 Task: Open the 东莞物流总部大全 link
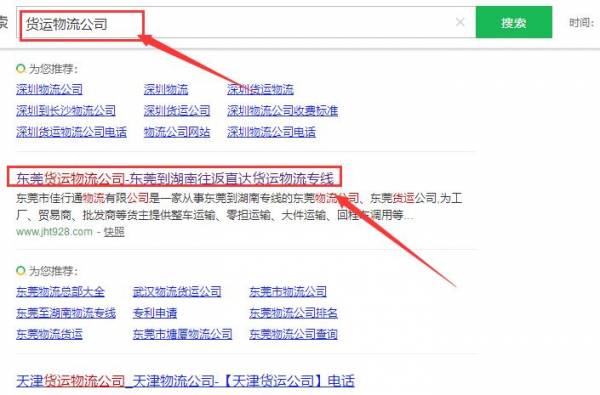click(60, 292)
